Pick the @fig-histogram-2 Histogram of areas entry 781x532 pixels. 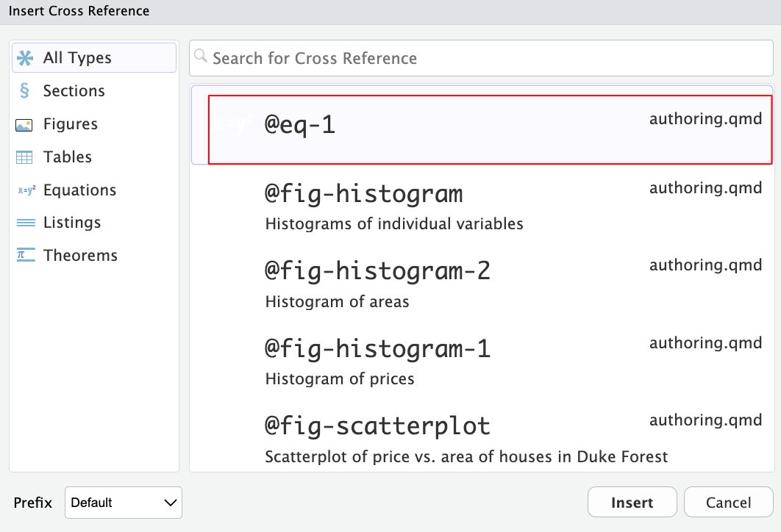[485, 284]
